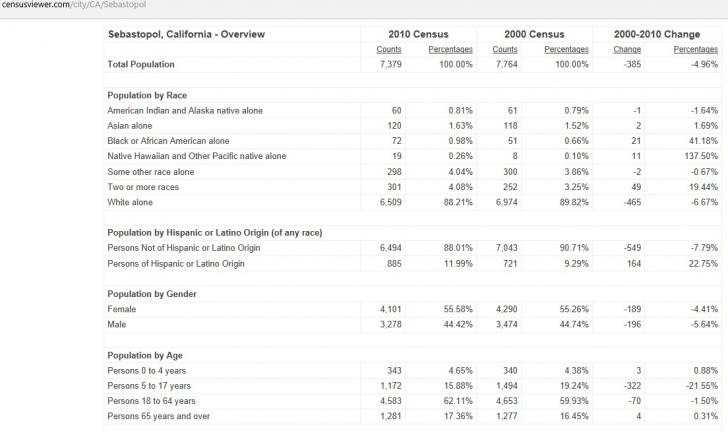Click the 2000 Census Counts column header
The width and height of the screenshot is (728, 433).
click(505, 49)
